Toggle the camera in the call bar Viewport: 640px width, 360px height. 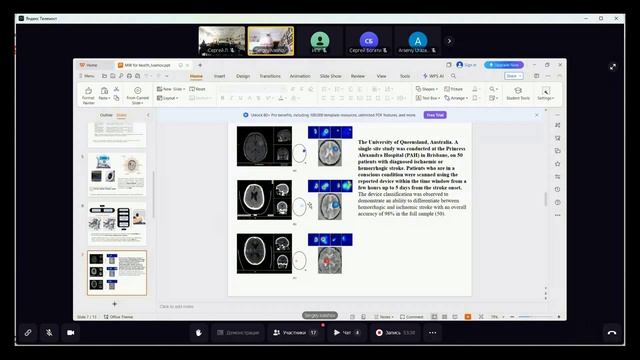pos(71,333)
